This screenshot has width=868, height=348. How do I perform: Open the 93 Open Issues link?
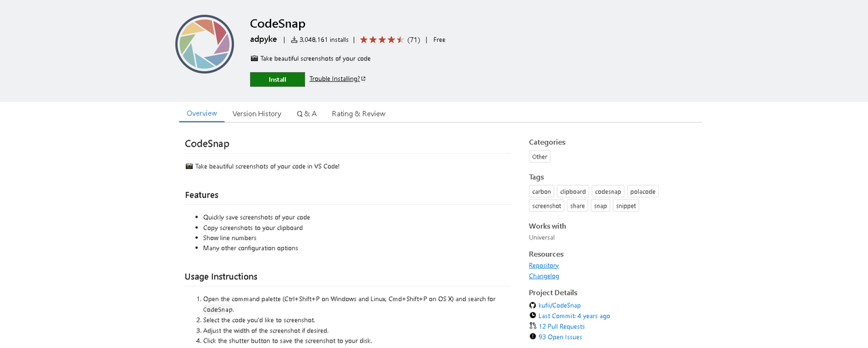(x=560, y=337)
